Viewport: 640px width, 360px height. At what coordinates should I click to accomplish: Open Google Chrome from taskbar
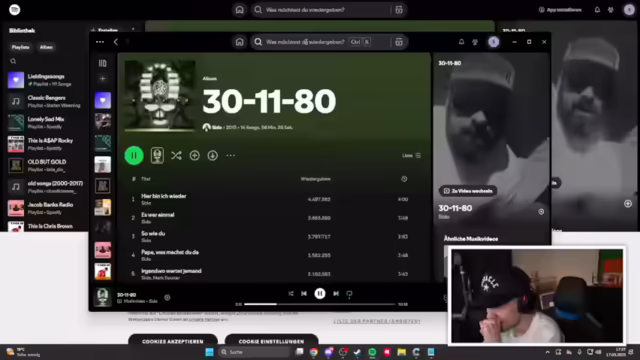313,352
